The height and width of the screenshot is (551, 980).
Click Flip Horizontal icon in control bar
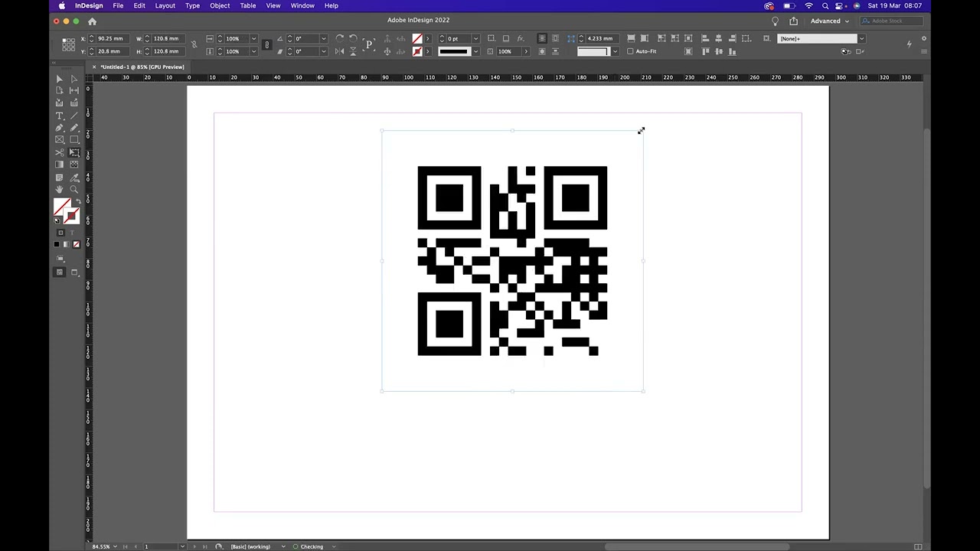click(x=340, y=51)
